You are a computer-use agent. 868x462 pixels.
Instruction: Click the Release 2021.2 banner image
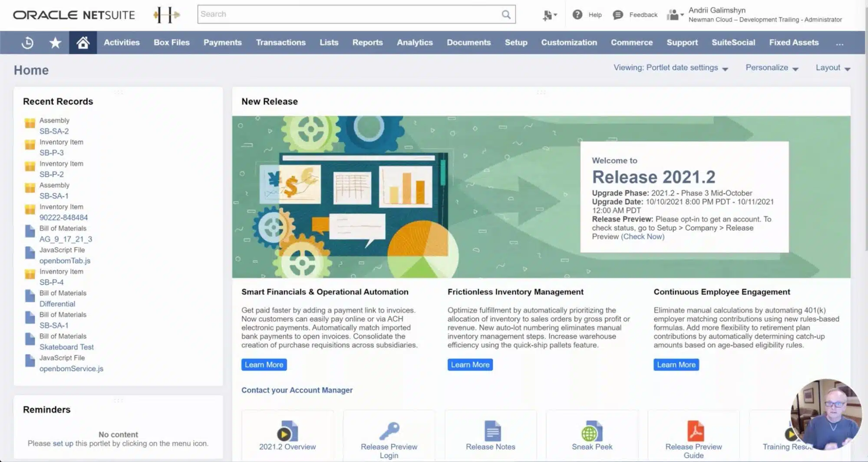coord(541,197)
